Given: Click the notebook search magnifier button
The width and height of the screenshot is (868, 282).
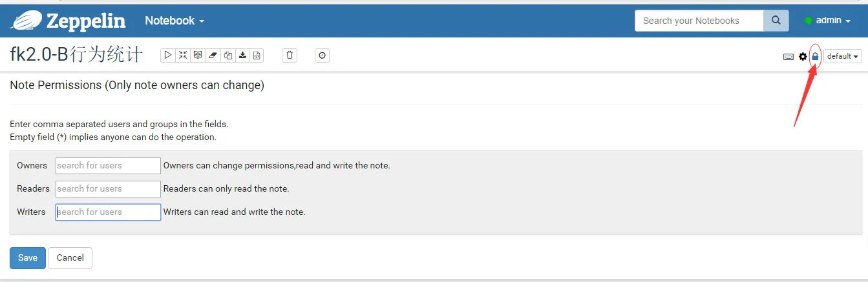Looking at the screenshot, I should pyautogui.click(x=776, y=21).
